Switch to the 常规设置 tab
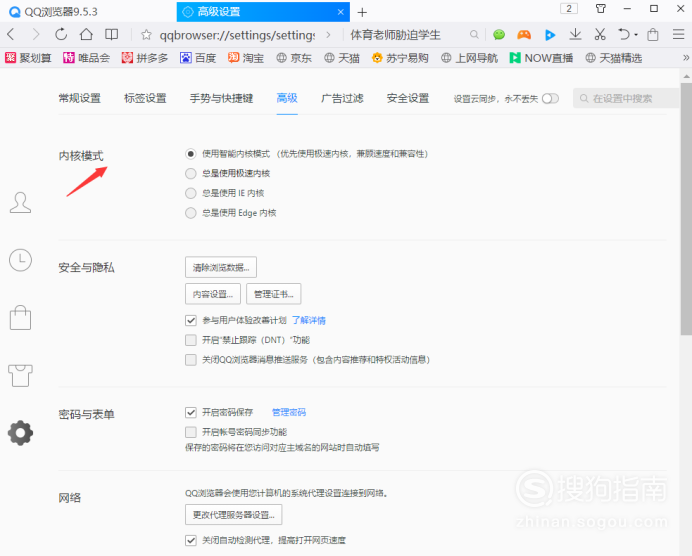Viewport: 692px width, 556px height. 79,98
